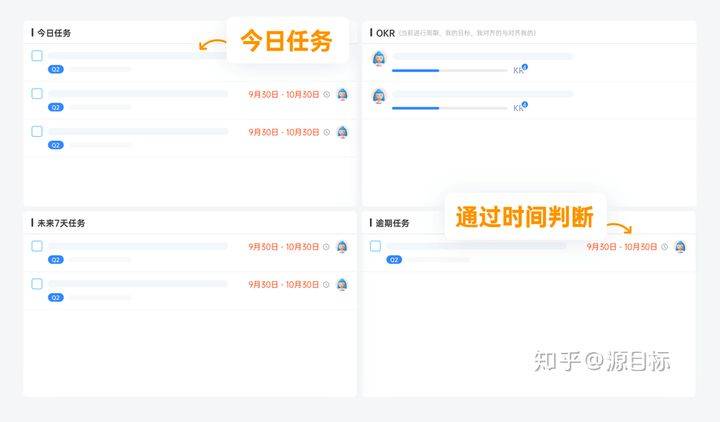Click 9月30日 - 10月30日 on second 今日任务 row
This screenshot has height=422, width=720.
[284, 94]
